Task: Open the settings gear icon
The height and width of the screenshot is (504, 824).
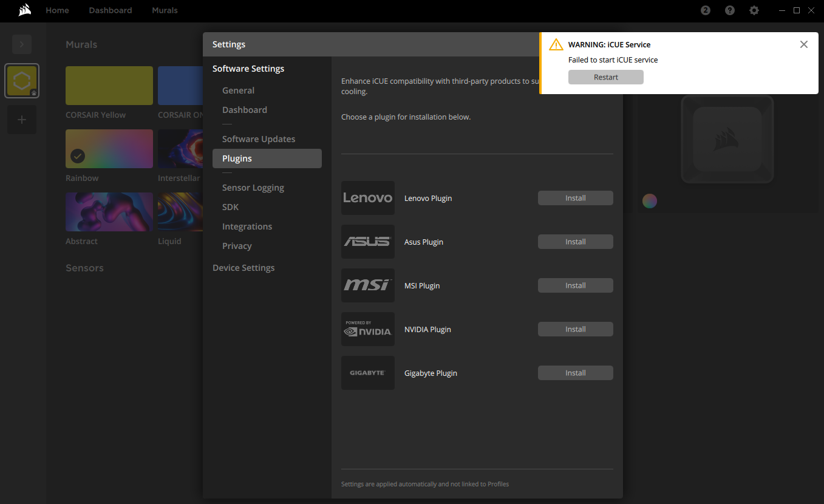Action: click(x=754, y=10)
